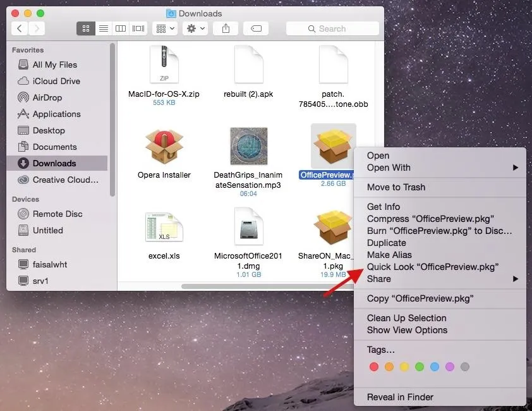Click the Share toolbar button
This screenshot has width=532, height=411.
coord(226,28)
